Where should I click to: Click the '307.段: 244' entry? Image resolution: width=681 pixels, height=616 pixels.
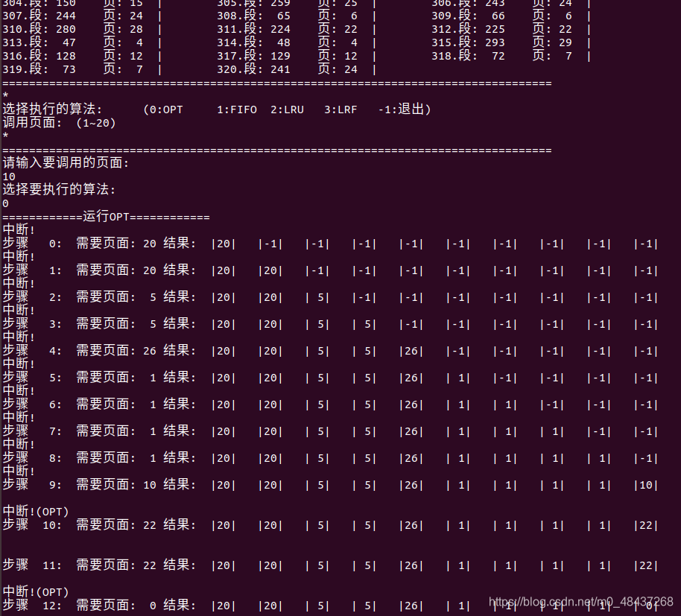tap(39, 16)
